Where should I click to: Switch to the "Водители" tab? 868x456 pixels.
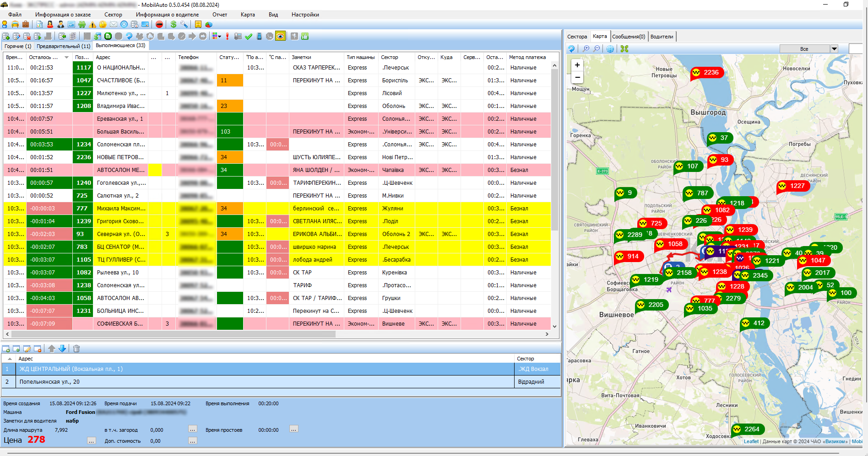pos(662,37)
